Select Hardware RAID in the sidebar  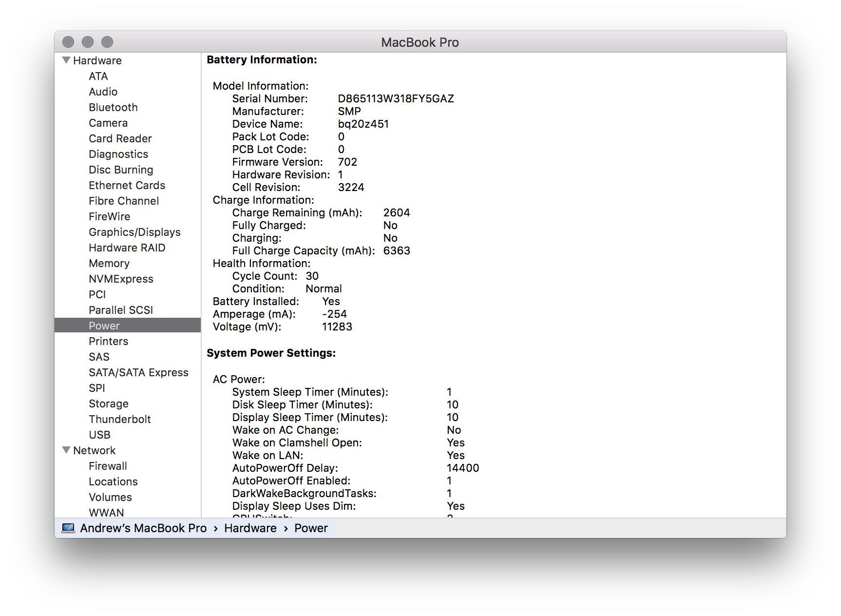pyautogui.click(x=127, y=248)
